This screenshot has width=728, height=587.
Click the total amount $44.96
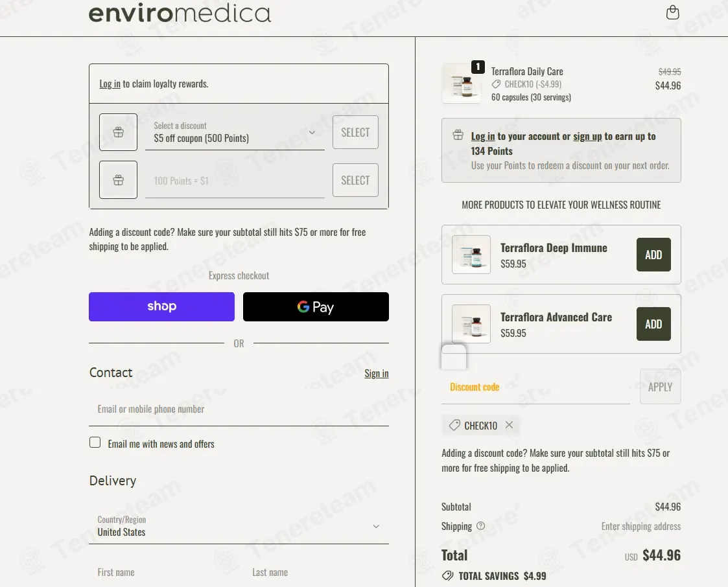[661, 555]
